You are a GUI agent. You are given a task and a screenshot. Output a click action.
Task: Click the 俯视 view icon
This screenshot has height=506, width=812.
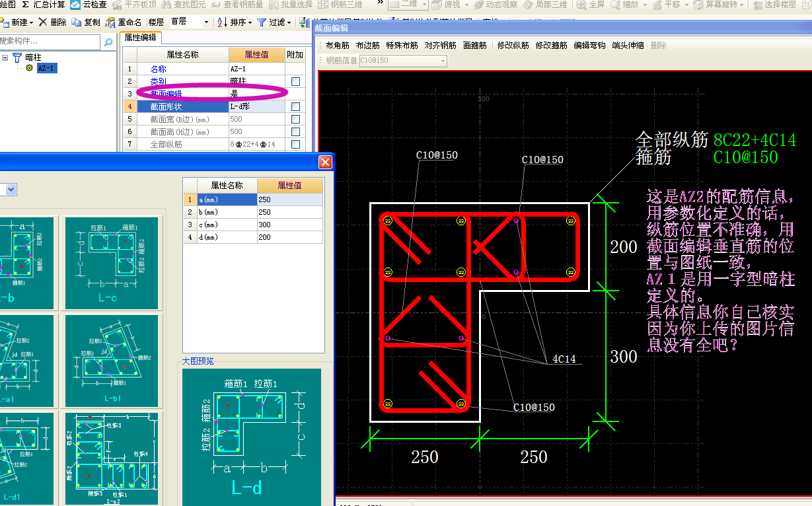point(437,5)
